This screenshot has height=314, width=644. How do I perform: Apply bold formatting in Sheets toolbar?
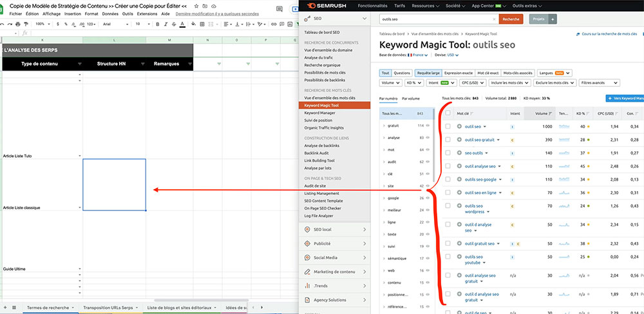[157, 24]
